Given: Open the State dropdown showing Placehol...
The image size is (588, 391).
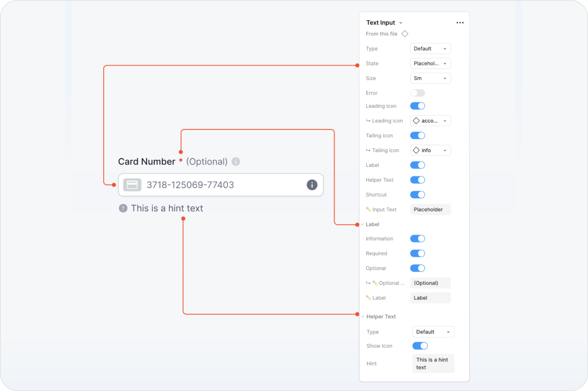Looking at the screenshot, I should click(430, 63).
